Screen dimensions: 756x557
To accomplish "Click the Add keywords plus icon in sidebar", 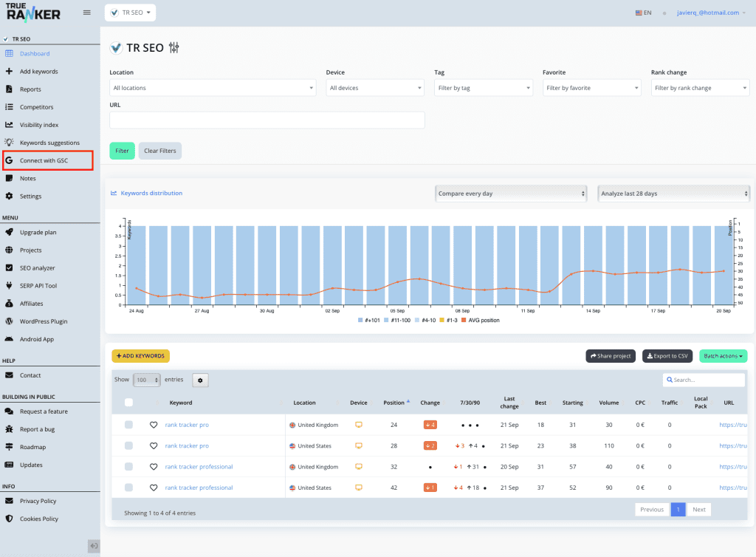I will point(9,72).
